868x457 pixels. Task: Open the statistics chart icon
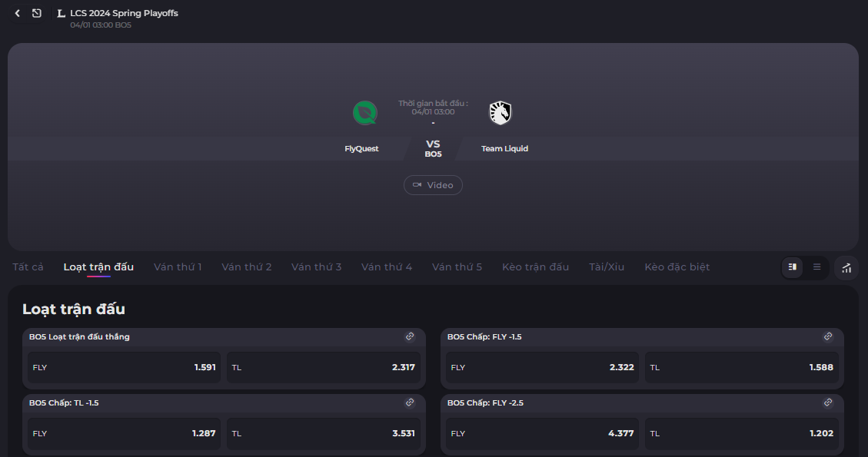[x=846, y=268]
